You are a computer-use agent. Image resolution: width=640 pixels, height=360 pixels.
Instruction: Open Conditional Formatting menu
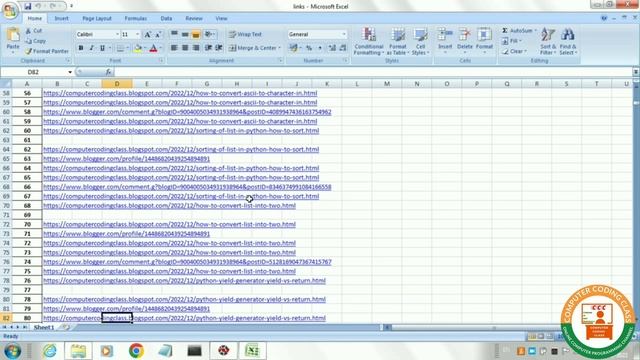coord(369,41)
